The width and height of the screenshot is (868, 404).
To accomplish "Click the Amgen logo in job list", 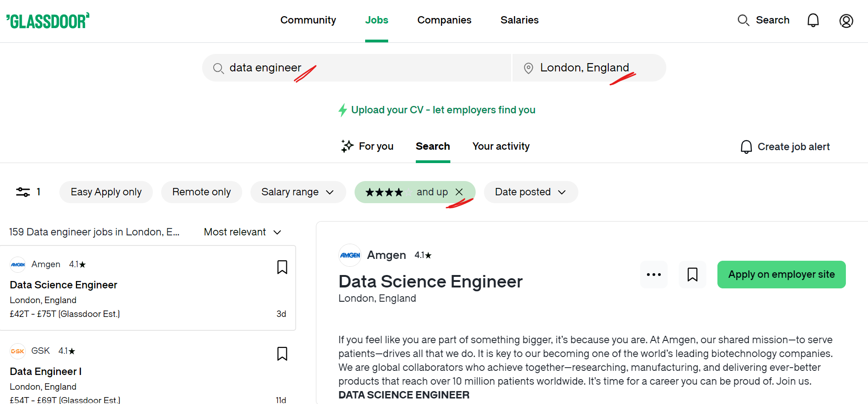I will pyautogui.click(x=18, y=264).
